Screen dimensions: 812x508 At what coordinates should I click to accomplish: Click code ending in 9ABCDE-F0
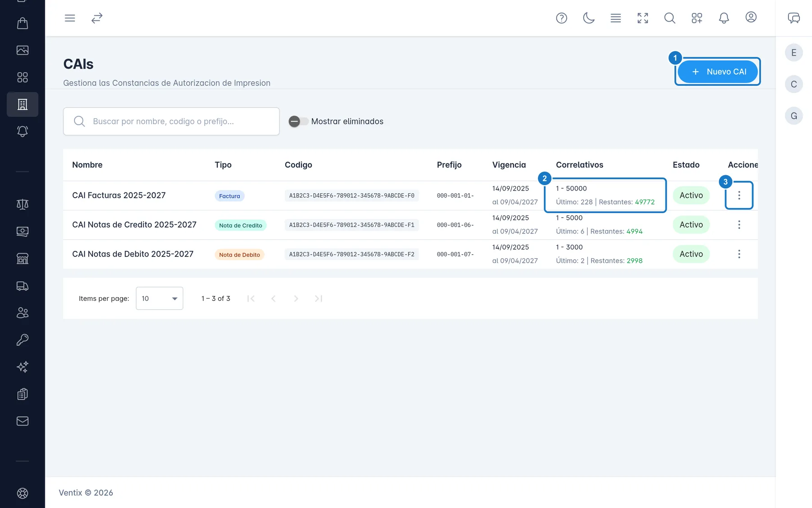(x=351, y=196)
